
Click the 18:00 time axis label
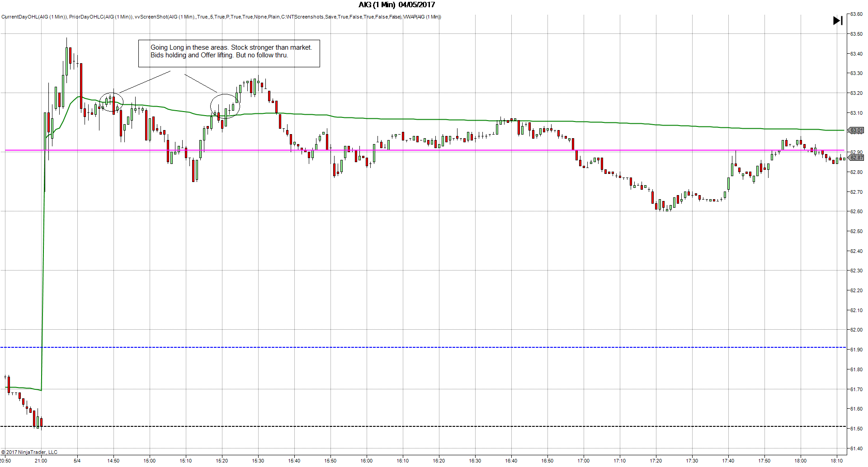point(801,461)
